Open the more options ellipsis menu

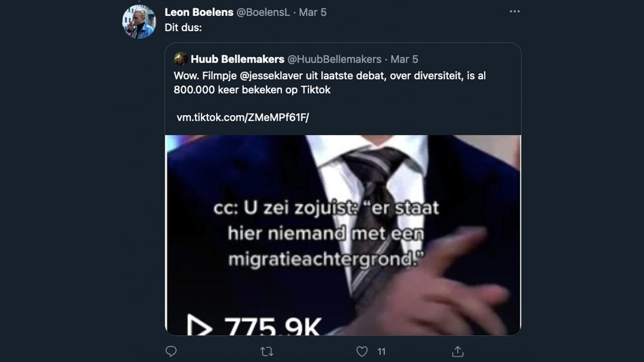pyautogui.click(x=515, y=11)
